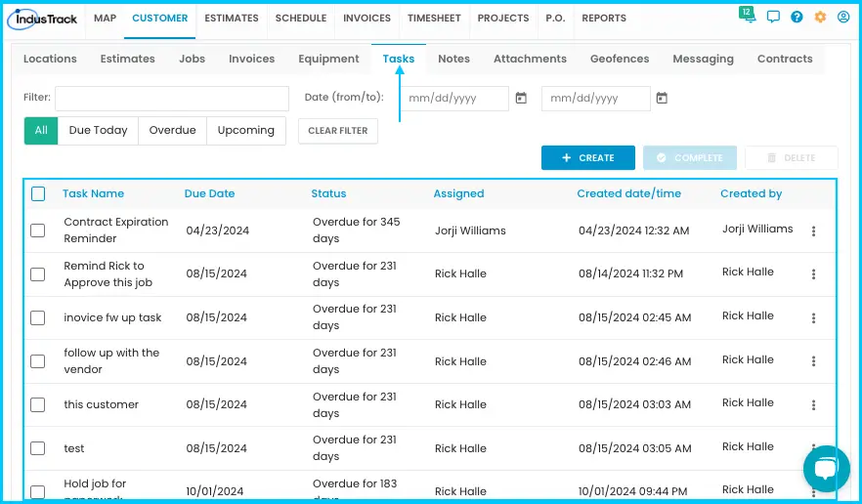862x504 pixels.
Task: Open the orange settings gear icon
Action: point(820,17)
